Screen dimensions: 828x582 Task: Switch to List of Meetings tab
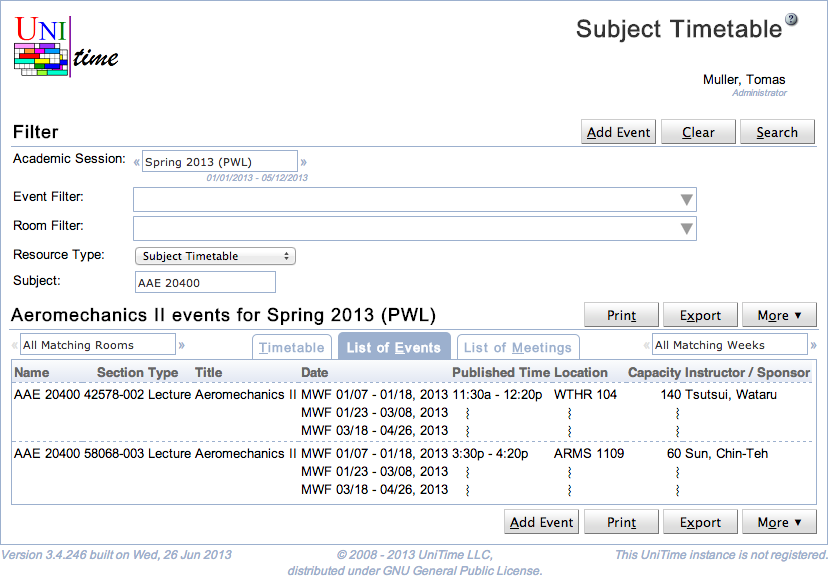(518, 347)
